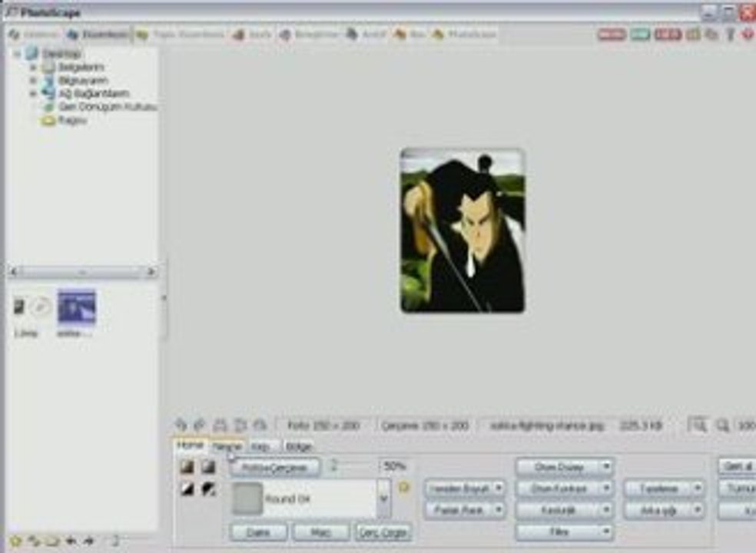
Task: Click the plain magnifier zoom icon
Action: click(x=722, y=426)
